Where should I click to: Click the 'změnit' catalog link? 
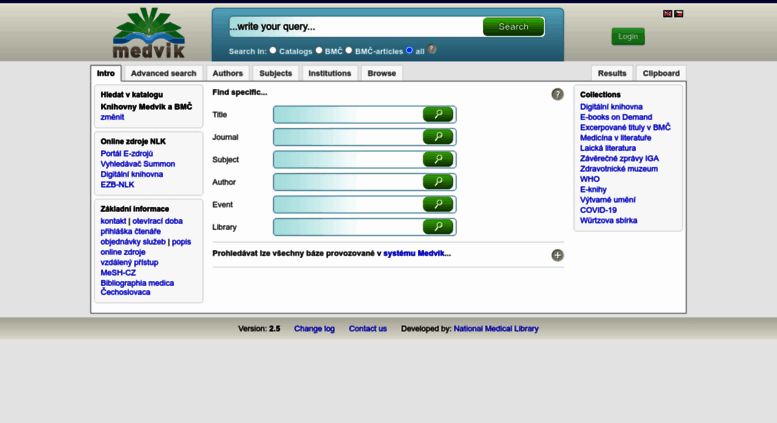tap(112, 117)
